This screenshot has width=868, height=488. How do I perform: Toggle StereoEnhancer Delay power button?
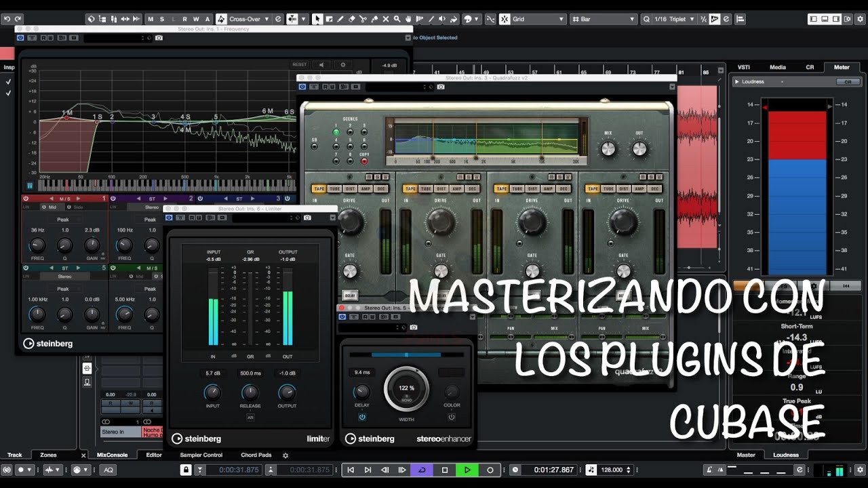362,417
